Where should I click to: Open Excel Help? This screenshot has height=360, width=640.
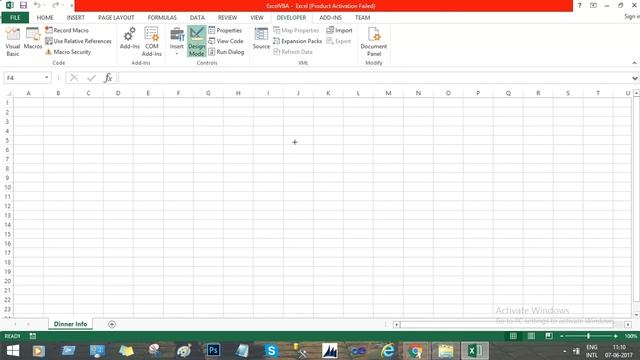pos(580,5)
